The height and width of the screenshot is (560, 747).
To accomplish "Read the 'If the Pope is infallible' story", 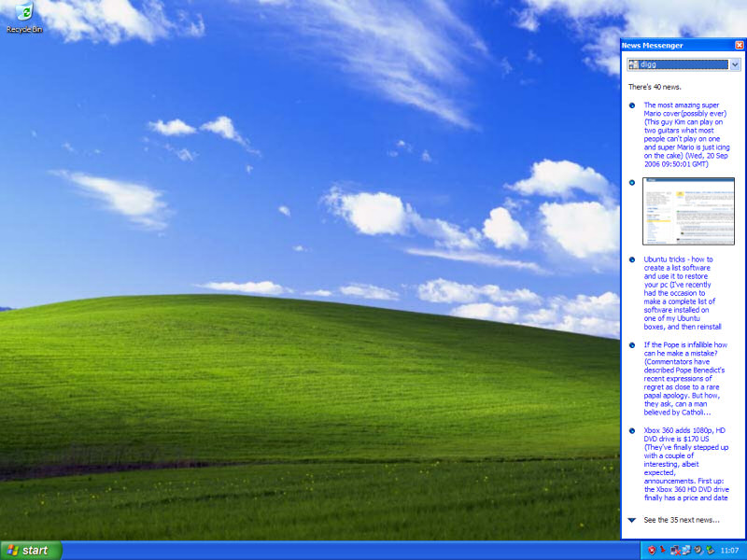I will tap(684, 378).
